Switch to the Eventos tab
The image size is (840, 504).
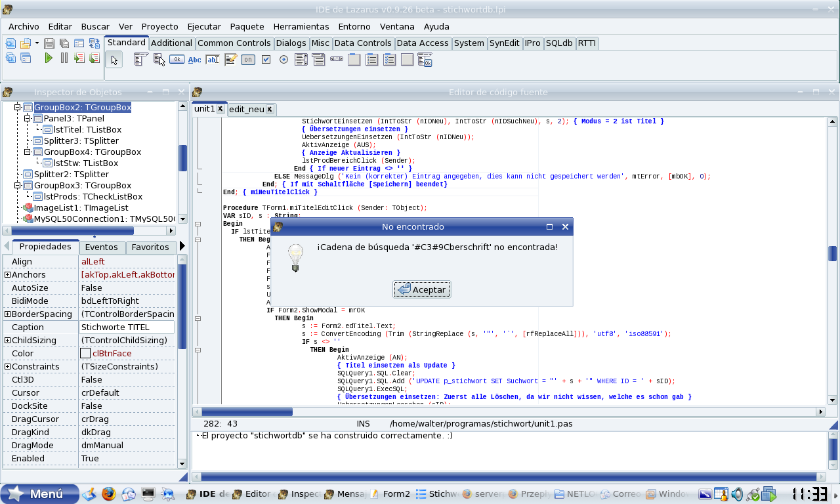102,247
